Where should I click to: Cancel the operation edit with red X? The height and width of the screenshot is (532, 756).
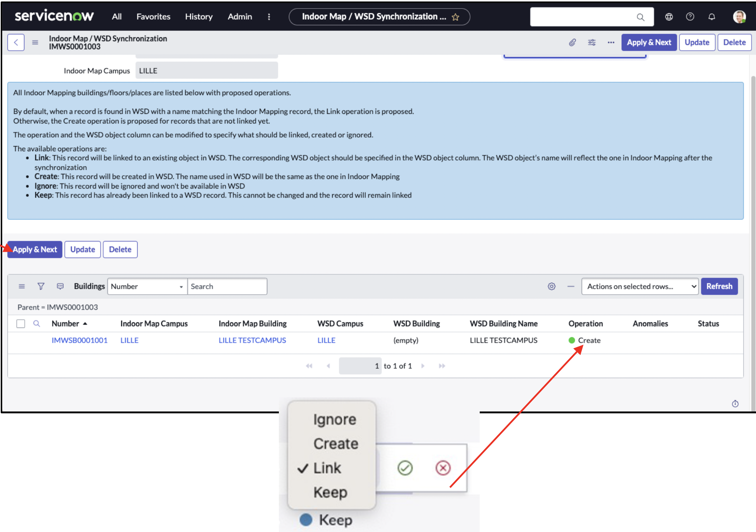pos(443,468)
